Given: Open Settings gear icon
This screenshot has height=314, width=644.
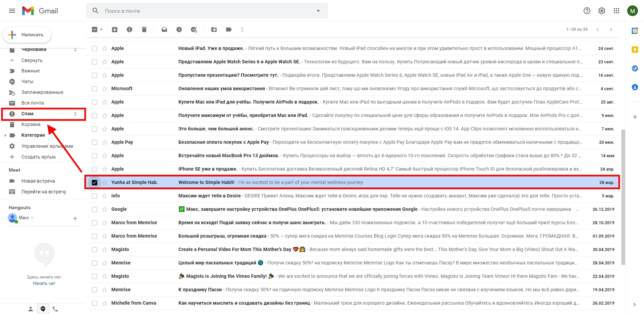Looking at the screenshot, I should pyautogui.click(x=602, y=11).
